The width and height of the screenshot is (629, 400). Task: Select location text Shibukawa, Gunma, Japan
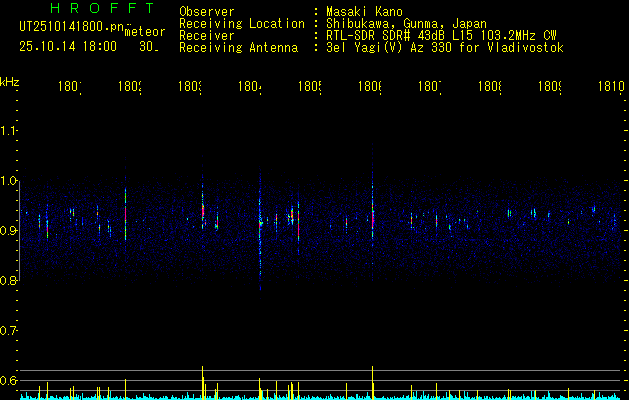pos(406,24)
